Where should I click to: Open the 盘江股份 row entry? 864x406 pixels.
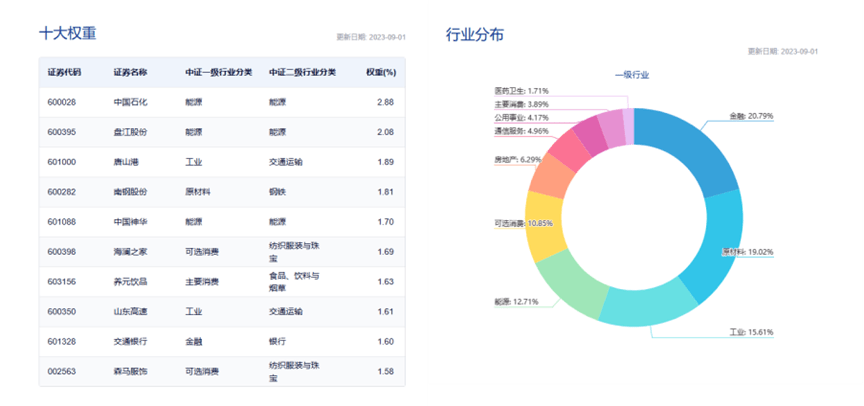pyautogui.click(x=130, y=133)
